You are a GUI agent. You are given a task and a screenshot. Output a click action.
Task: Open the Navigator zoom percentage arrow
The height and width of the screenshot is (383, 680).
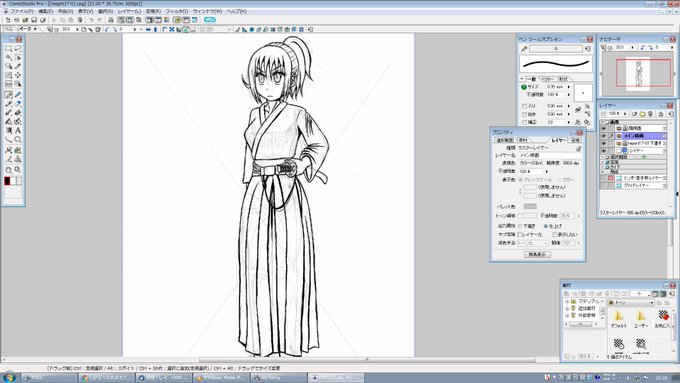click(632, 47)
